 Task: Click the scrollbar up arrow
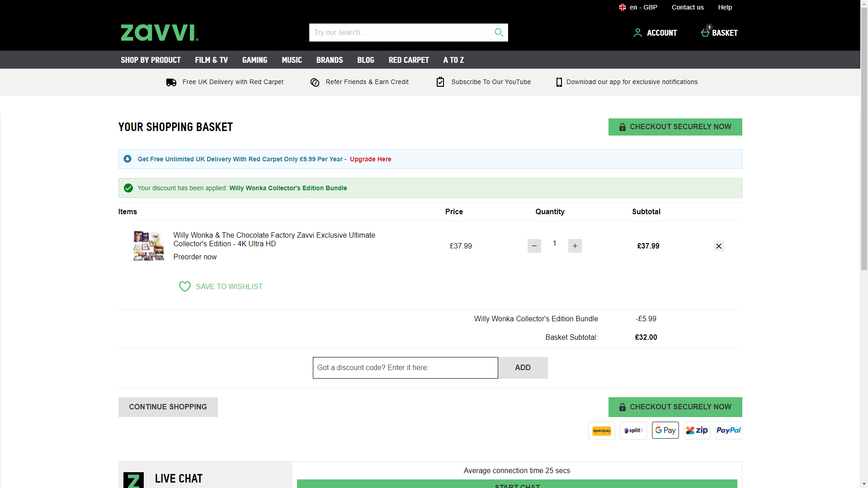864,3
